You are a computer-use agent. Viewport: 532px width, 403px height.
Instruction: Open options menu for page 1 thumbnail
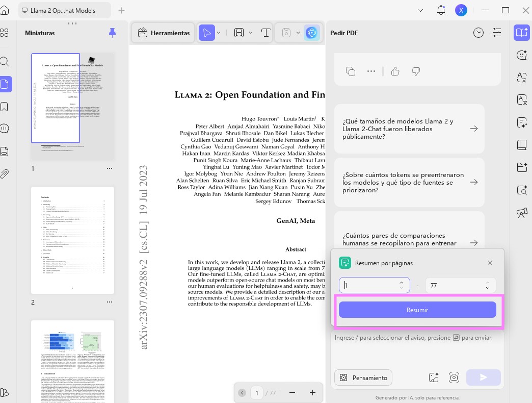(x=110, y=168)
